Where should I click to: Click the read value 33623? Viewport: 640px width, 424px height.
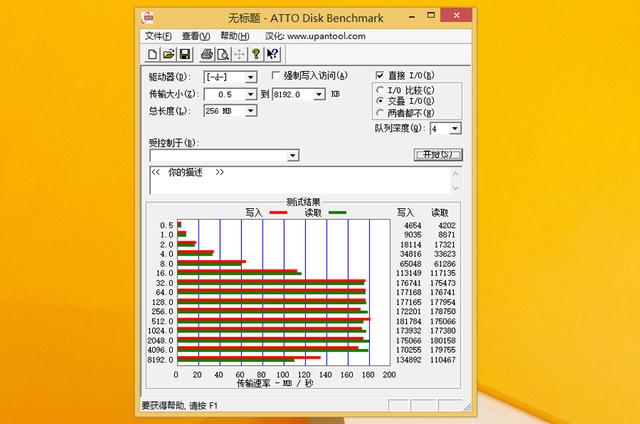[x=444, y=254]
